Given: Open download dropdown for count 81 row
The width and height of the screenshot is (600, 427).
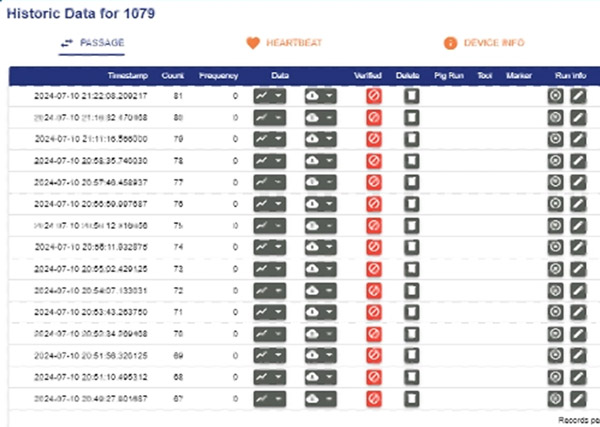Looking at the screenshot, I should [321, 96].
